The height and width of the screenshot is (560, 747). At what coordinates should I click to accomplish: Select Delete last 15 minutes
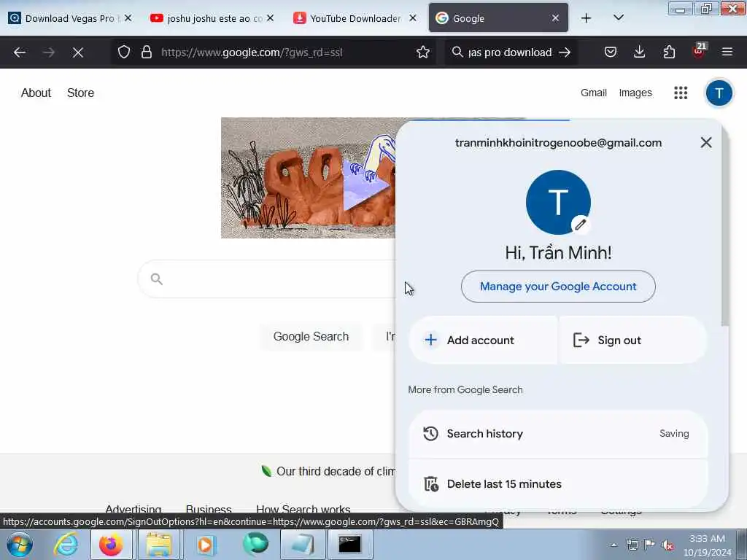[558, 484]
